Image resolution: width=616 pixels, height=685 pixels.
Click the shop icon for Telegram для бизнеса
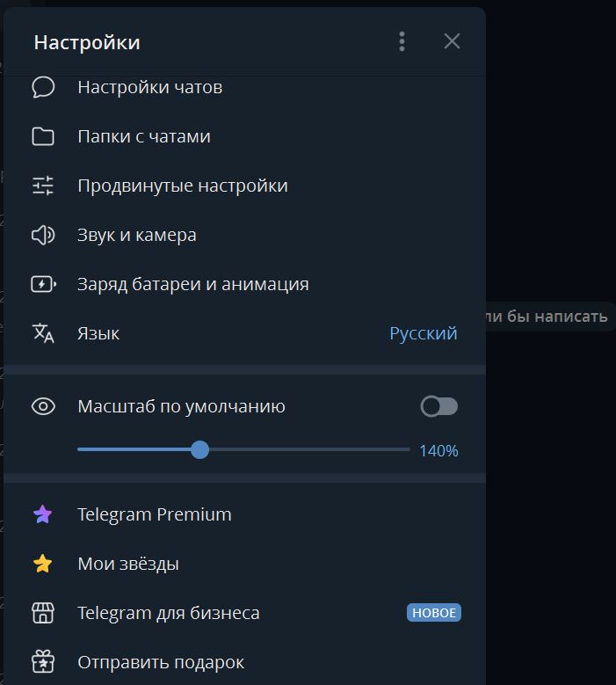click(43, 613)
